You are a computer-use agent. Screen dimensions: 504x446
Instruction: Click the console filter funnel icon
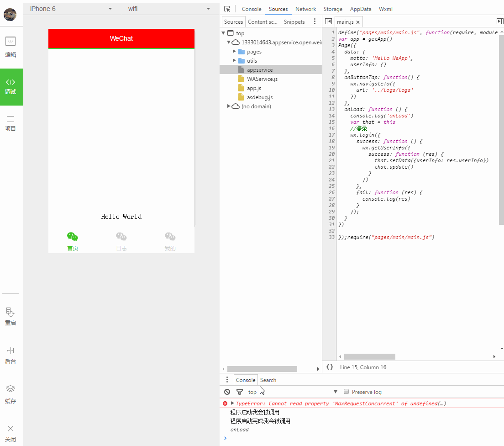pos(240,392)
